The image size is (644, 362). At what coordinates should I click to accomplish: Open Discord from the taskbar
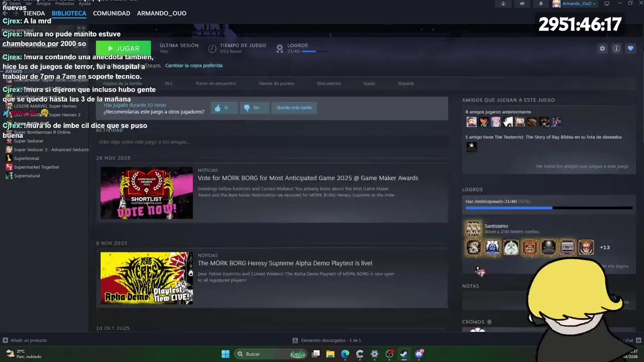pos(419,354)
